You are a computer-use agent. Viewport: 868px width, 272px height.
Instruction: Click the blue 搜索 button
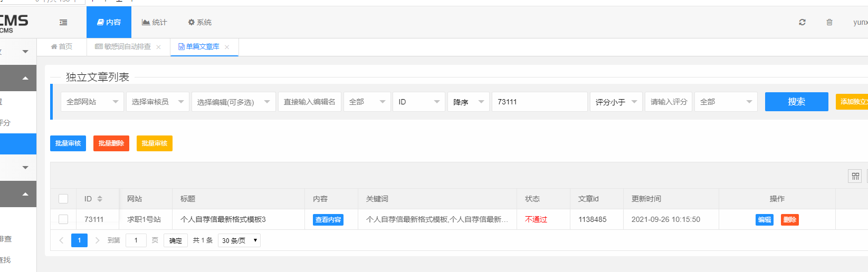point(796,102)
